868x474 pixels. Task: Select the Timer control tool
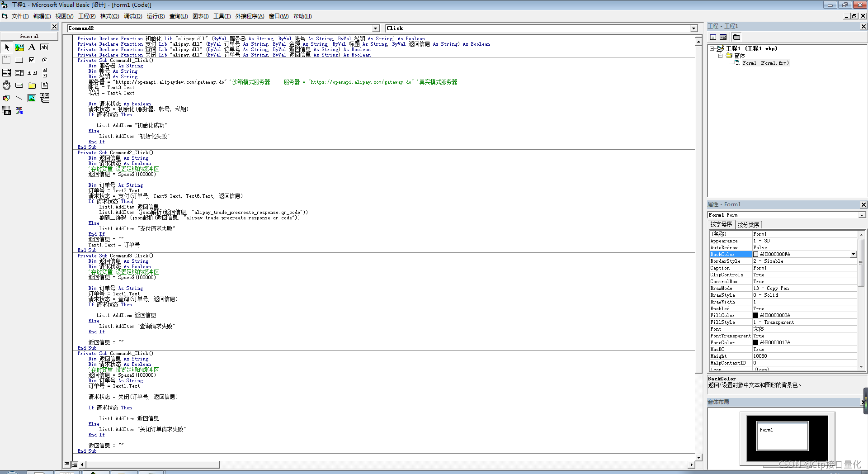(7, 85)
